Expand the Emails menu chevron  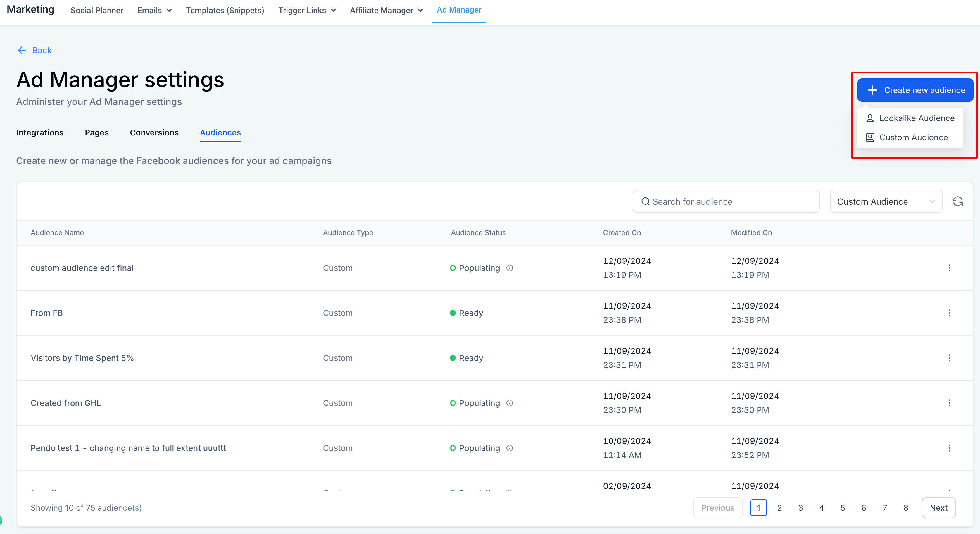point(169,11)
